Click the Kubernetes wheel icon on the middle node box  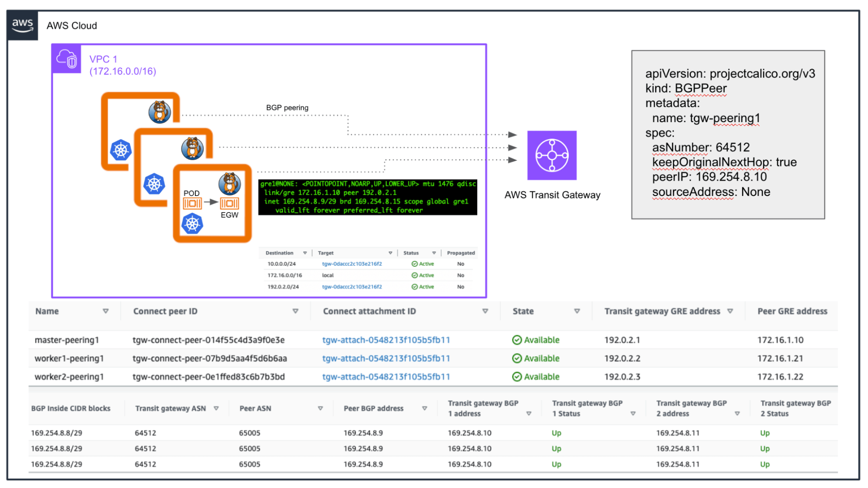pos(154,184)
